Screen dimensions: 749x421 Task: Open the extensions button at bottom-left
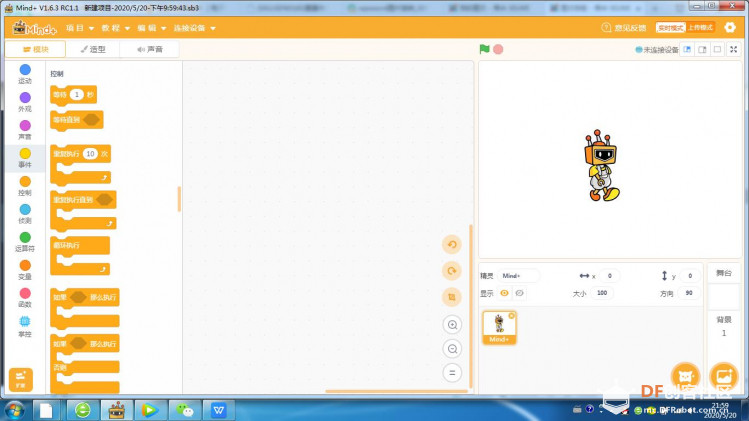tap(21, 379)
